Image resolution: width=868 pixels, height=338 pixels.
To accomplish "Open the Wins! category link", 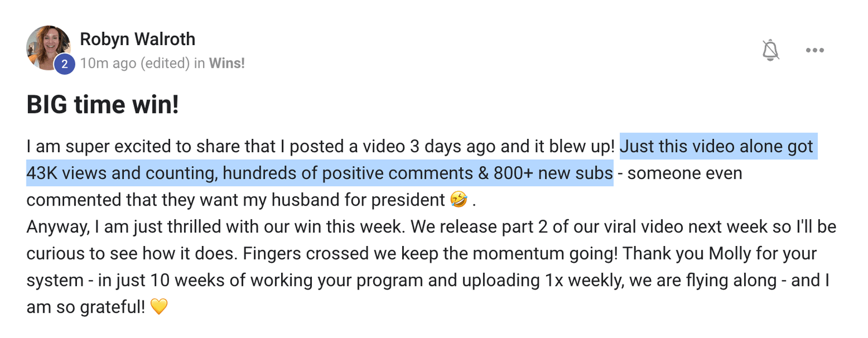I will [x=227, y=63].
